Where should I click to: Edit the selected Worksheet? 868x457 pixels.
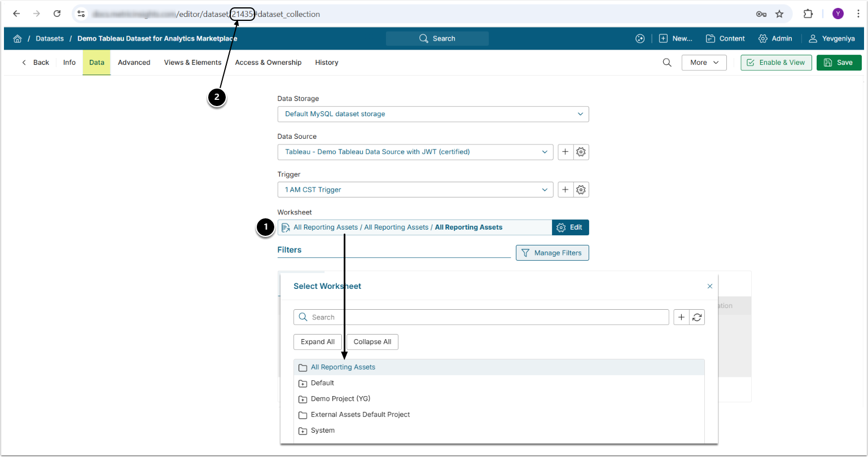571,227
